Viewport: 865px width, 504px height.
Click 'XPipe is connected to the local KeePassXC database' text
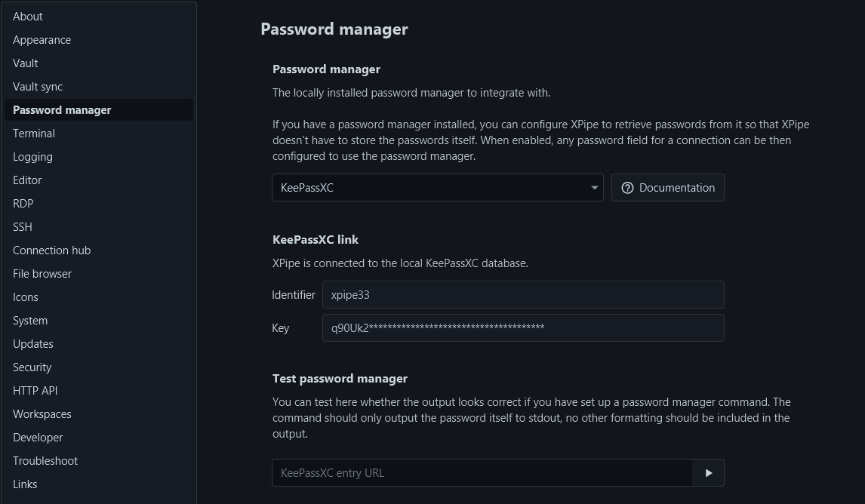click(x=400, y=263)
